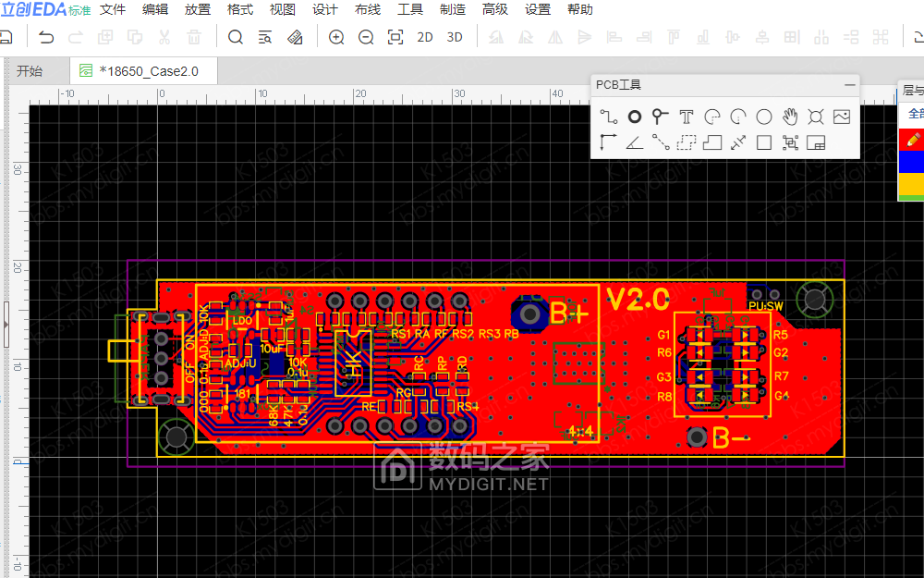The height and width of the screenshot is (578, 924).
Task: Select the Canvas Origin tool in PCB工具
Action: (x=609, y=142)
